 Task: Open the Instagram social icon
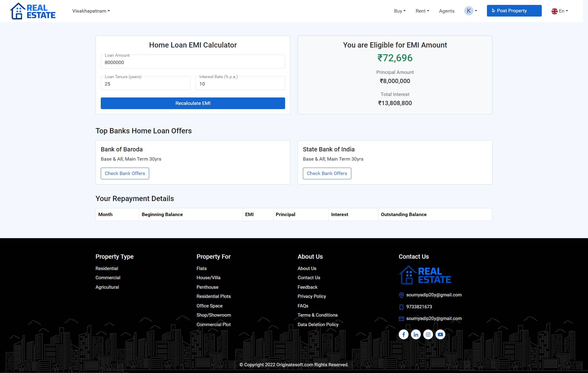point(428,334)
